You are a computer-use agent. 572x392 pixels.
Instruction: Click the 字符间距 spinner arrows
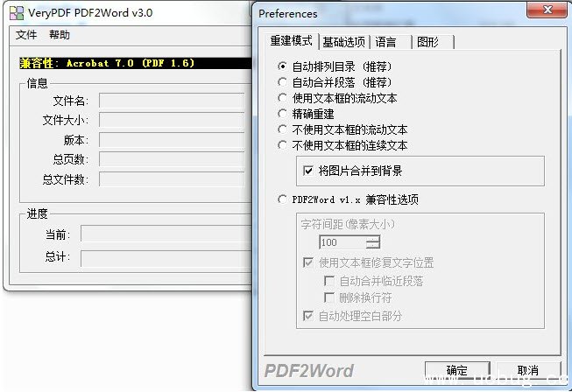[x=373, y=242]
